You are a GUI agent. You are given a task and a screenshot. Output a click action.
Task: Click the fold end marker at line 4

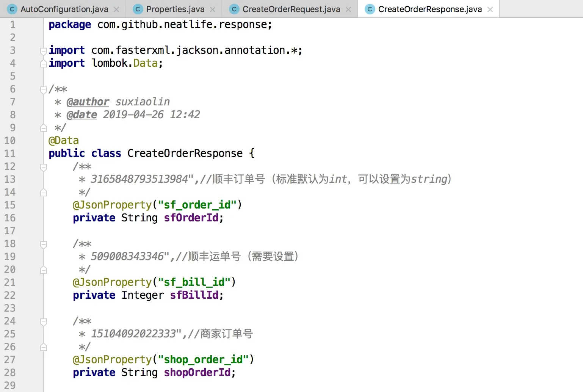44,64
